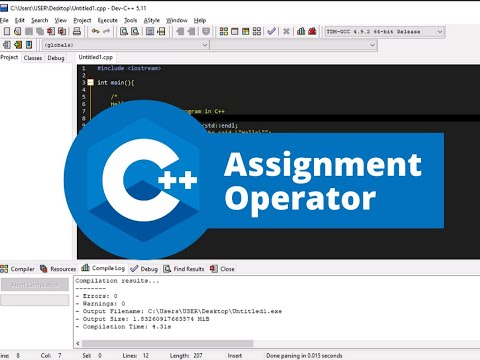Click the Save All toolbar icon
The image size is (480, 360).
pyautogui.click(x=40, y=31)
